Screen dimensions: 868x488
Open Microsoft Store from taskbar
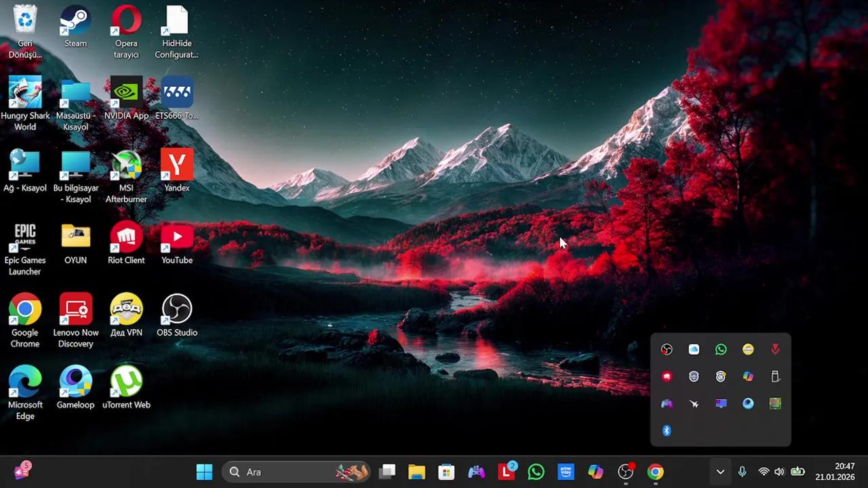(446, 472)
